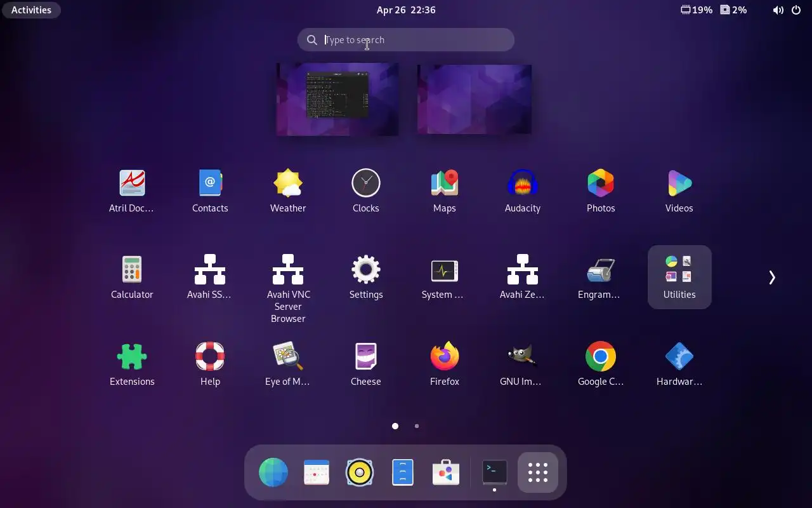Launch Google Chrome
This screenshot has height=508, width=812.
pos(601,364)
